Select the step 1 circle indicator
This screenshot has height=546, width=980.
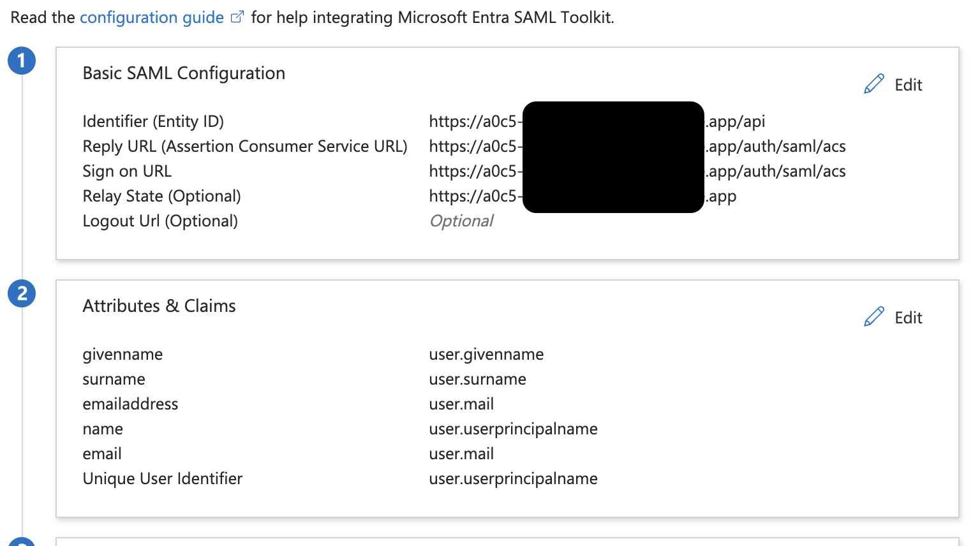pos(22,61)
